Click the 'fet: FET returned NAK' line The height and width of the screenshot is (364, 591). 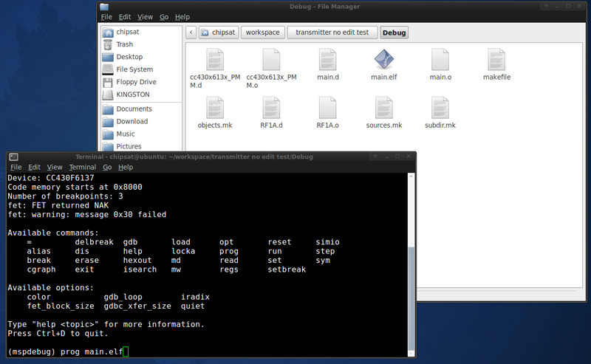pos(58,205)
